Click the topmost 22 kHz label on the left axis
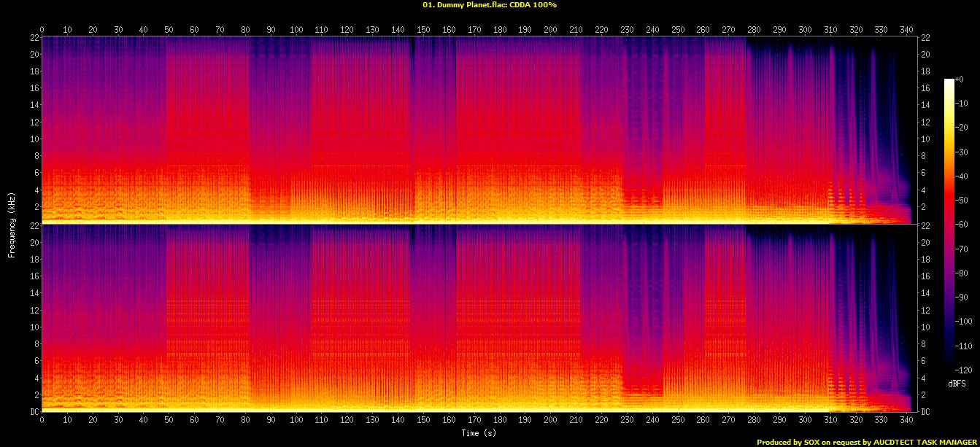Screen dimensions: 980x447 (x=34, y=38)
